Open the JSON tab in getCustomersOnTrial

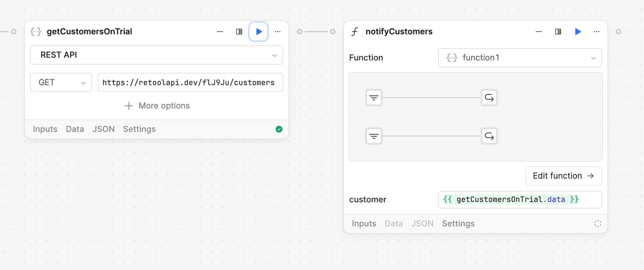point(103,129)
